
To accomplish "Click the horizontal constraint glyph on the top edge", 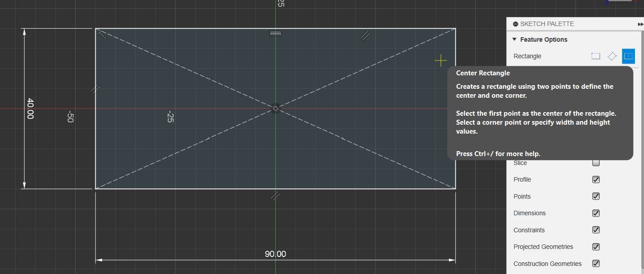I will 275,34.
